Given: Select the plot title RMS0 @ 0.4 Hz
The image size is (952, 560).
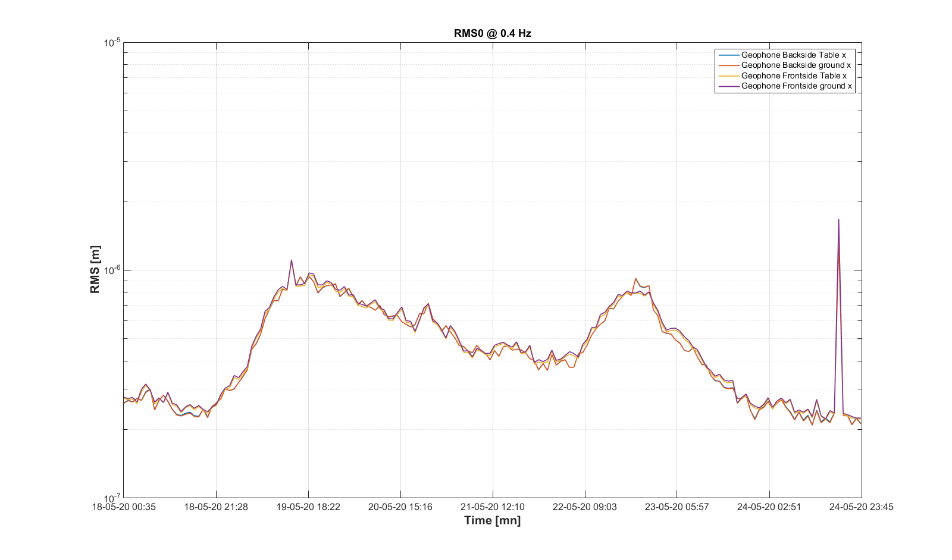Looking at the screenshot, I should [x=492, y=33].
